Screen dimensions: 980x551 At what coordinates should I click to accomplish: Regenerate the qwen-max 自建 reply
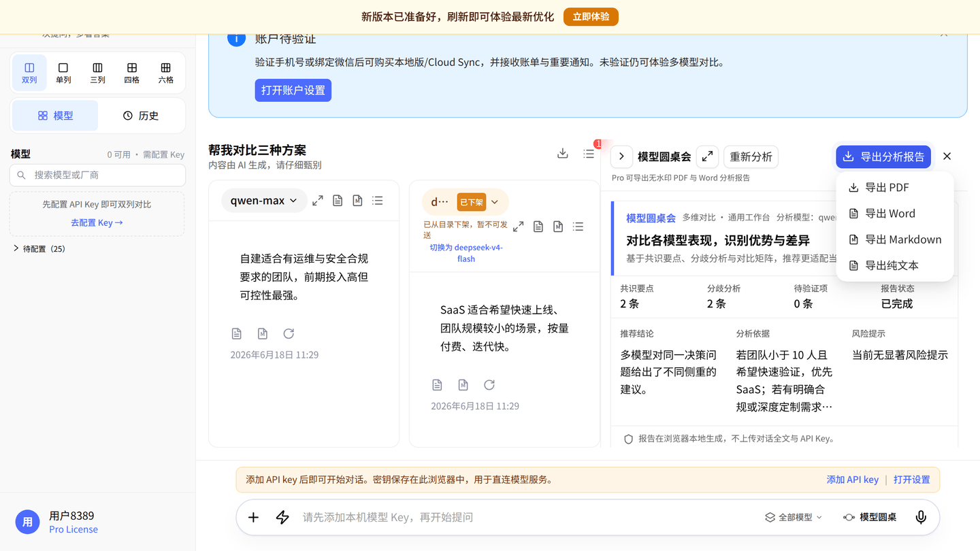[x=289, y=333]
